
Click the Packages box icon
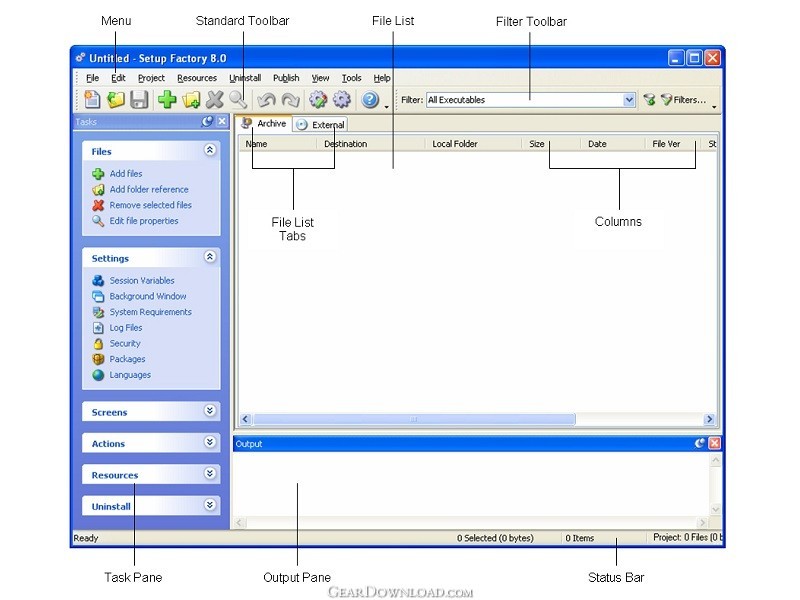point(98,359)
